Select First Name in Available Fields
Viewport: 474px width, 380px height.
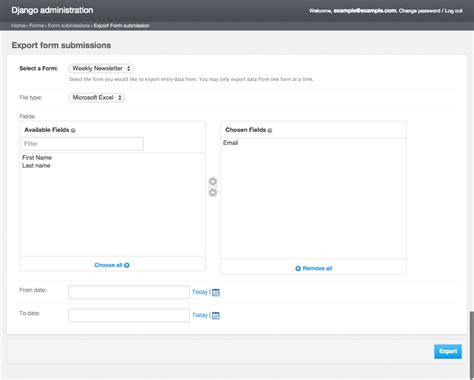point(37,157)
